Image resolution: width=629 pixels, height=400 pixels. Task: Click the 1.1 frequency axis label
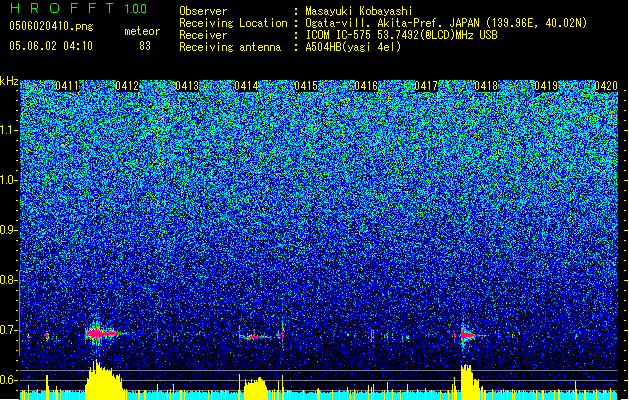(x=9, y=130)
